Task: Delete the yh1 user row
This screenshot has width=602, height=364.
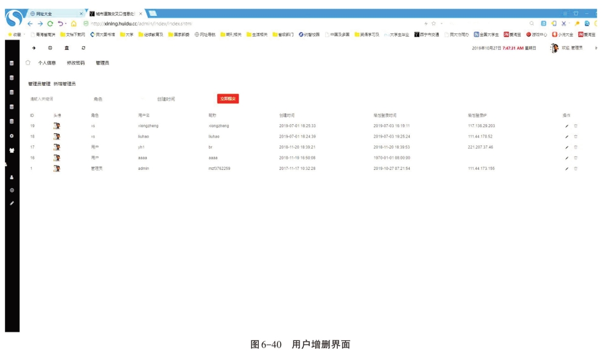Action: tap(575, 147)
